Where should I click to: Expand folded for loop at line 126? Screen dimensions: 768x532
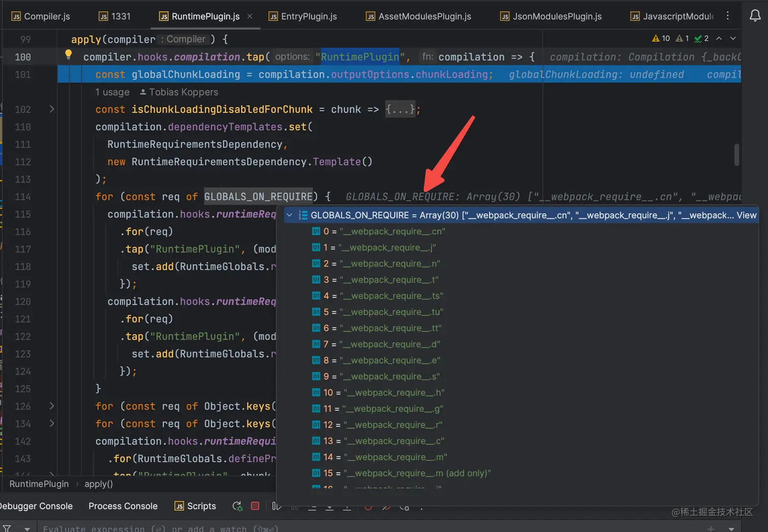point(52,406)
